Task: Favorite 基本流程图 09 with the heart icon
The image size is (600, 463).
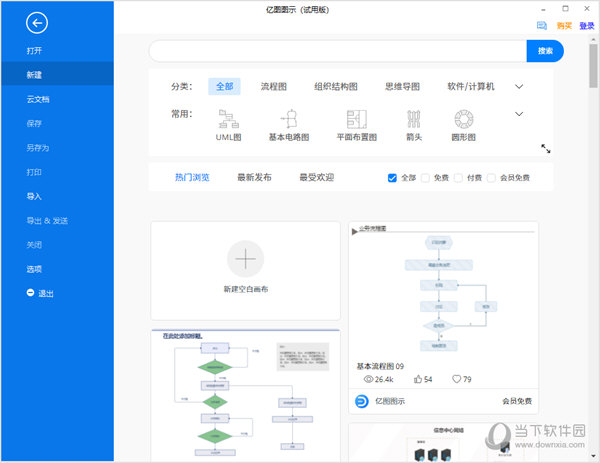Action: click(457, 379)
